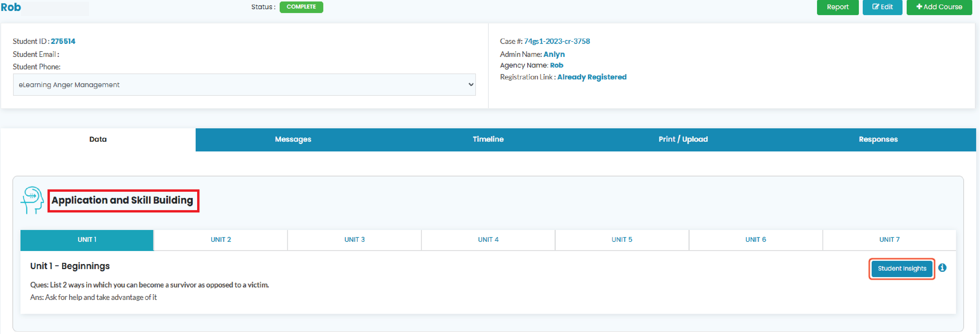This screenshot has width=980, height=334.
Task: Click the head outline icon near Application and Skill Building
Action: coord(32,201)
